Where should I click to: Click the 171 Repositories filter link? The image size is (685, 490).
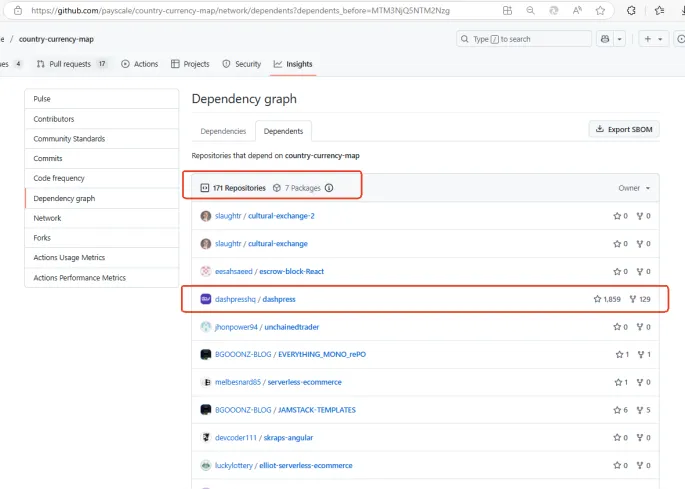tap(233, 188)
